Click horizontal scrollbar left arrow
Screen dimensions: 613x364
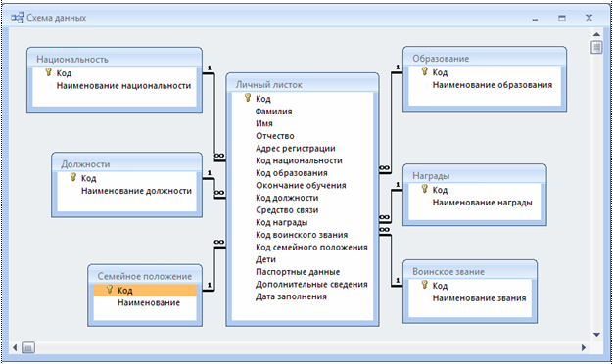coord(15,347)
